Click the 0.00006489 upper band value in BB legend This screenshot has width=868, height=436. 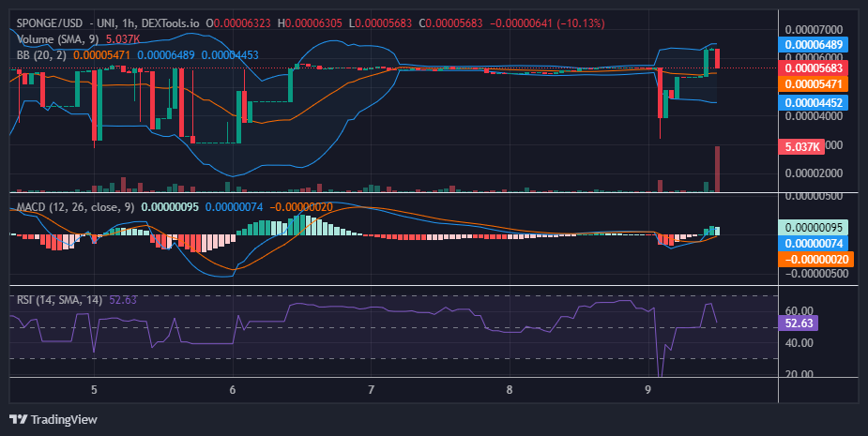pos(166,55)
